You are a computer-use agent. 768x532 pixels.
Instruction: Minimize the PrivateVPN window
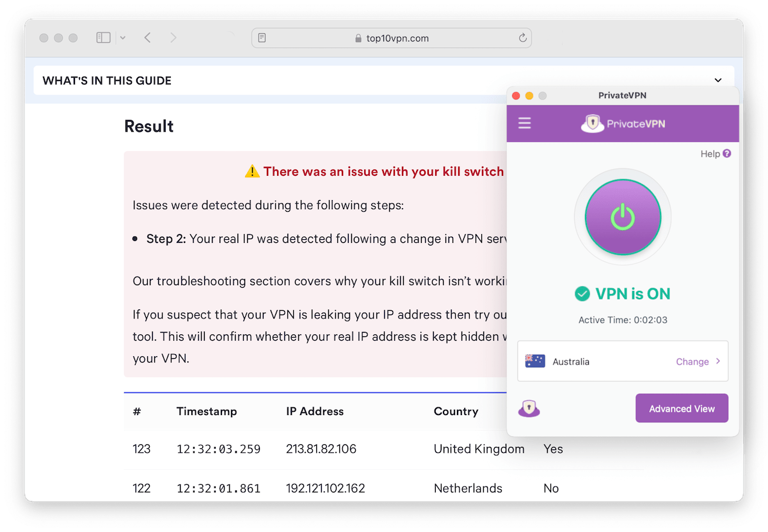pyautogui.click(x=529, y=96)
